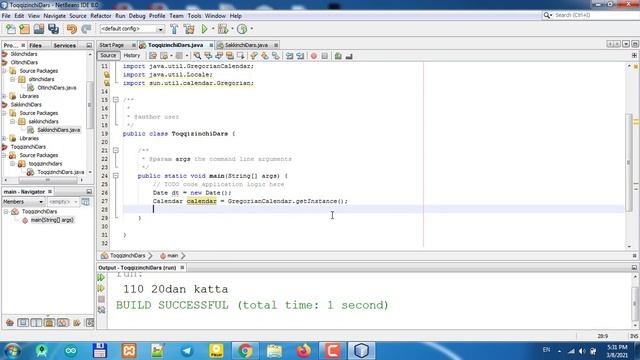The image size is (640, 360).
Task: Click the Debug Project icon
Action: pos(223,29)
